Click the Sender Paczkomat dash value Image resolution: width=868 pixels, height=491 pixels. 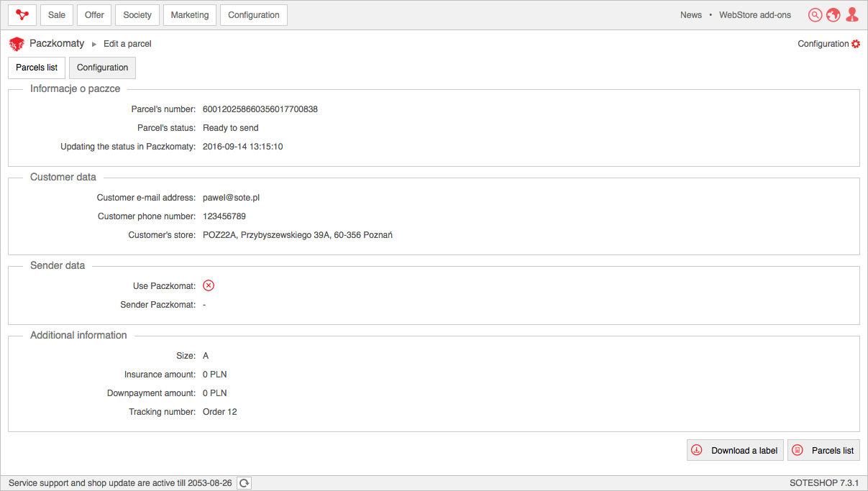coord(205,305)
